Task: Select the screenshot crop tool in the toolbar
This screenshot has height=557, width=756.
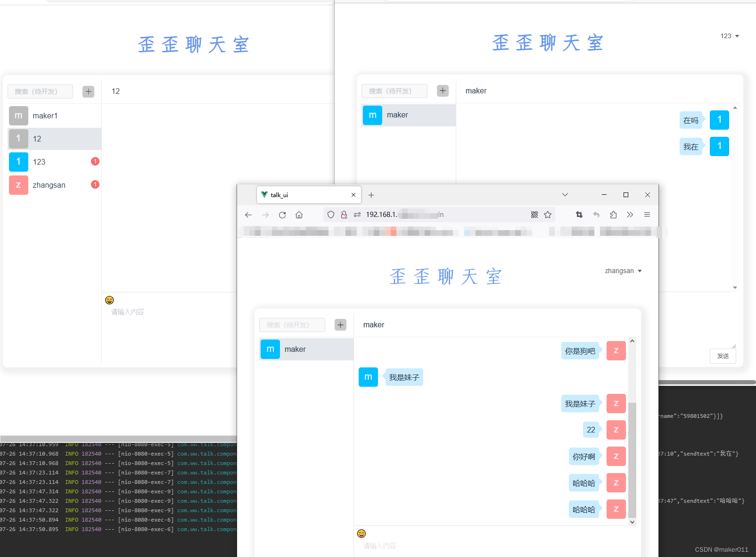Action: [579, 215]
